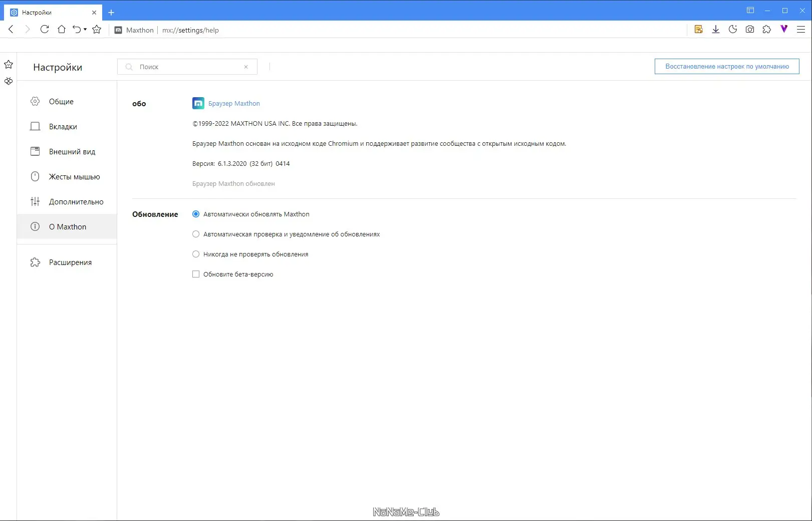Click the screenshot camera icon
The height and width of the screenshot is (521, 812).
(750, 30)
